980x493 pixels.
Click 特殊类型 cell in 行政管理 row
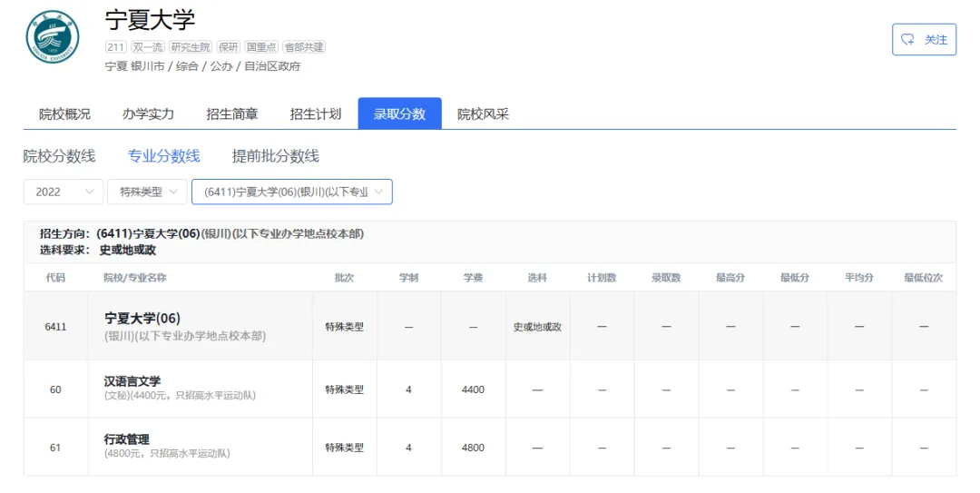(x=345, y=448)
